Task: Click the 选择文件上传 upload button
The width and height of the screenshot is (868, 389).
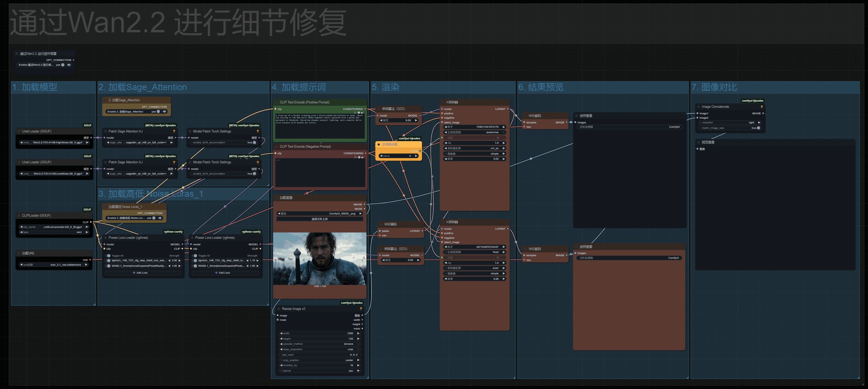Action: 320,219
